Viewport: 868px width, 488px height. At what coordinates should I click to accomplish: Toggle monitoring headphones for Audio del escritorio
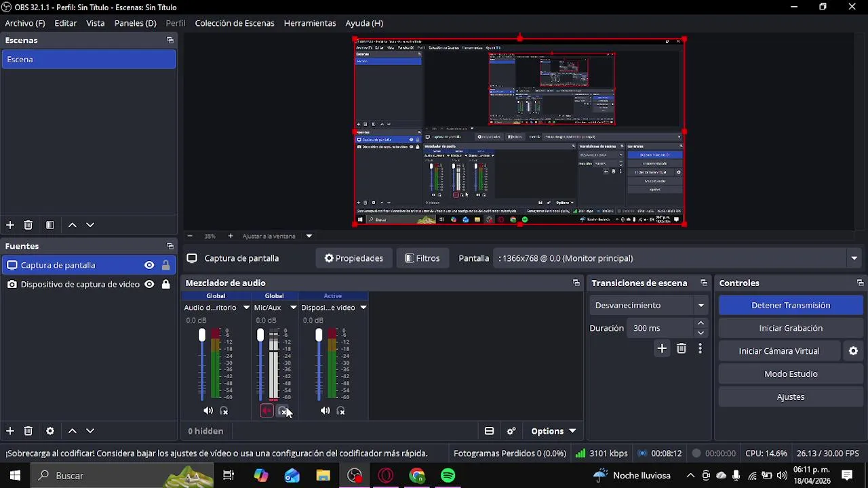[x=224, y=411]
